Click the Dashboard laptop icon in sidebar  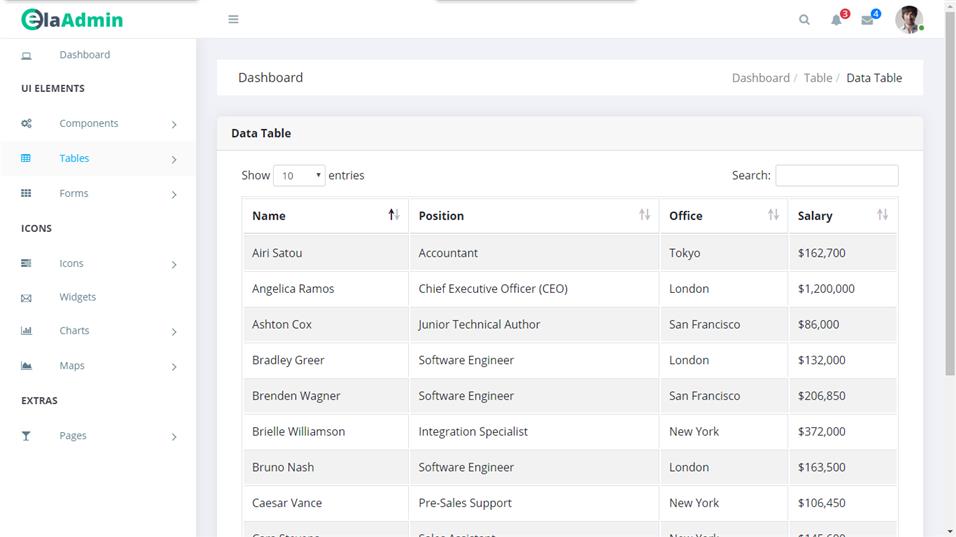point(26,56)
